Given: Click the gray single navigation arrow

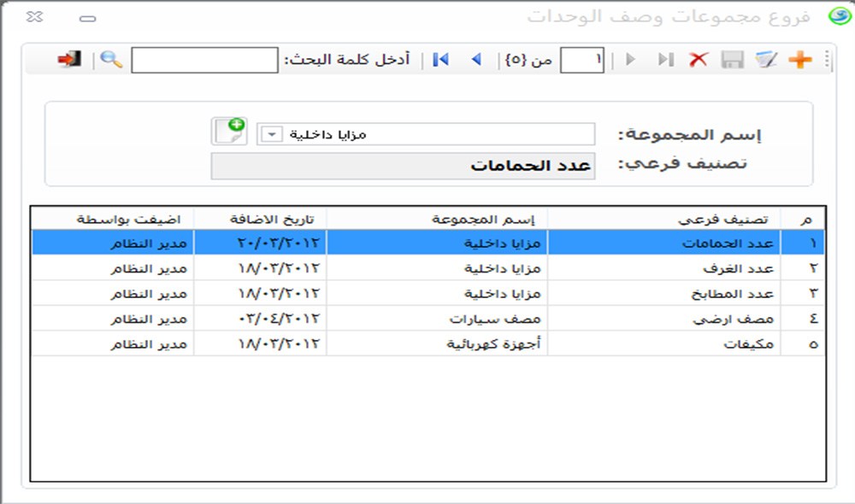Looking at the screenshot, I should tap(631, 60).
